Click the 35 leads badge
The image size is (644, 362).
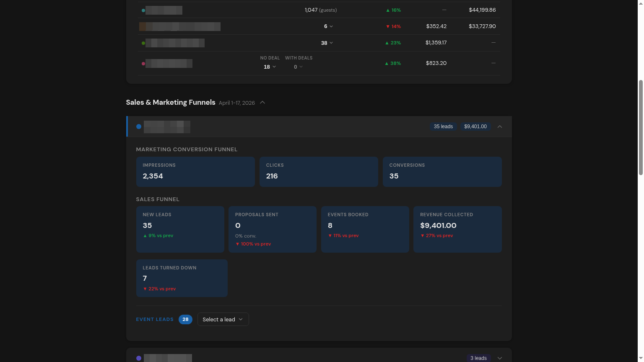[x=443, y=127]
